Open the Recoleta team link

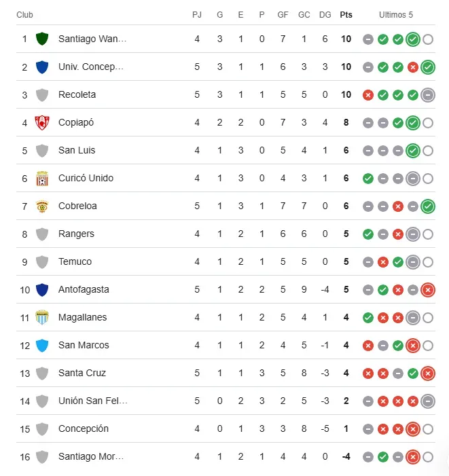[77, 94]
